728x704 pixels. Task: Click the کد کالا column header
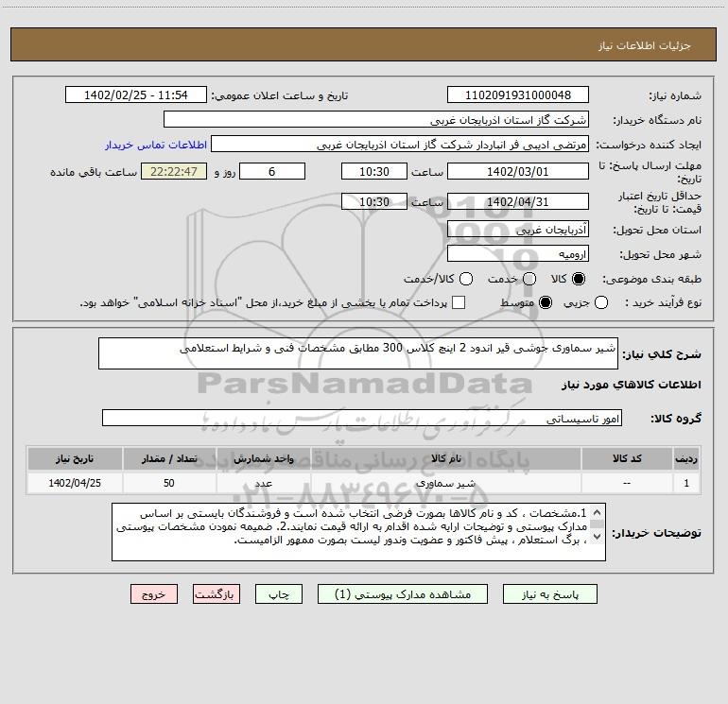pos(627,458)
